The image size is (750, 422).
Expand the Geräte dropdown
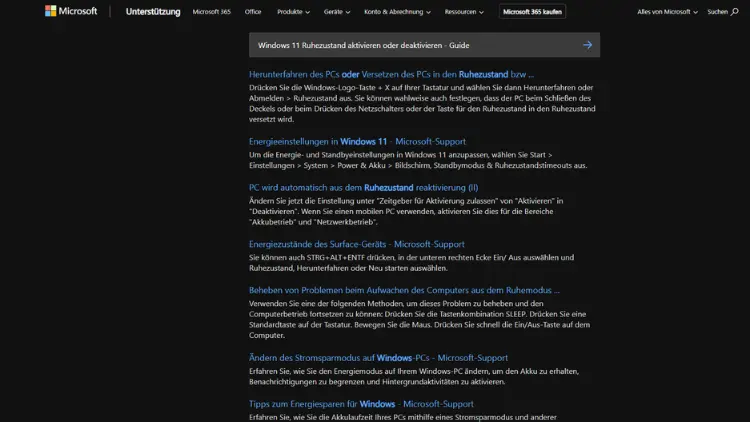pyautogui.click(x=337, y=11)
